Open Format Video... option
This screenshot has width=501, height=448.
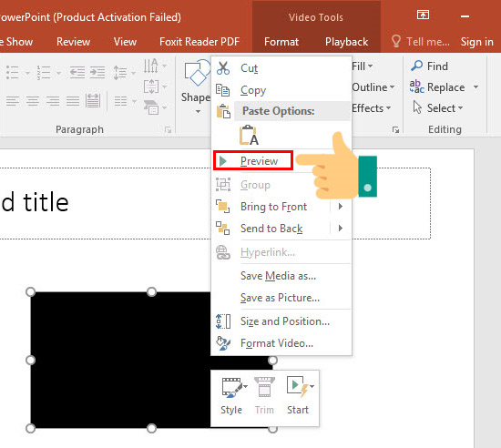281,343
